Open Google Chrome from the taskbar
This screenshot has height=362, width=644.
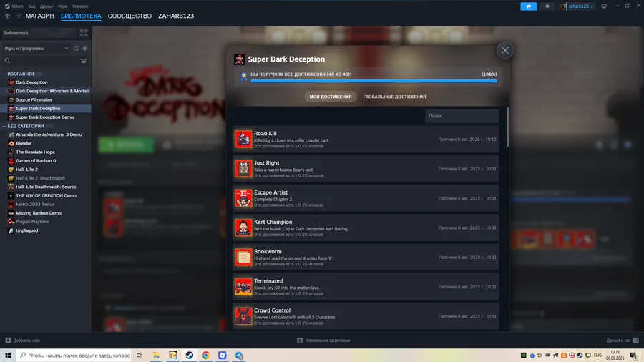[206, 356]
